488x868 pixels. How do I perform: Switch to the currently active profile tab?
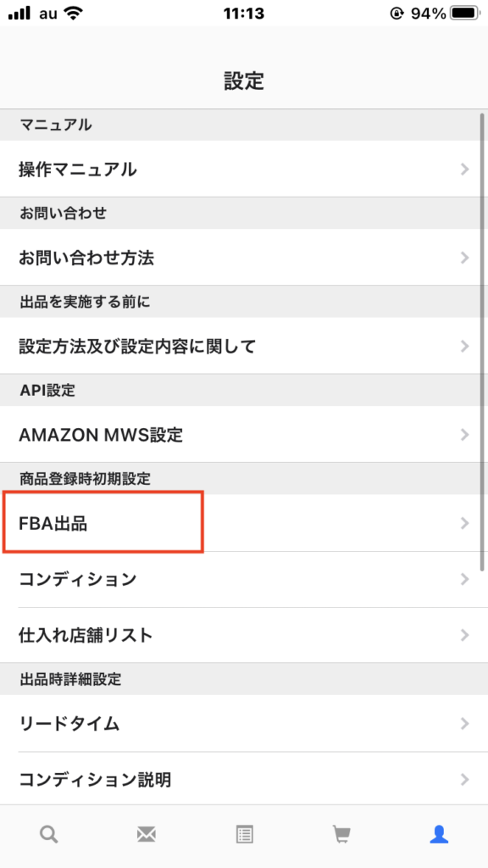pyautogui.click(x=439, y=834)
